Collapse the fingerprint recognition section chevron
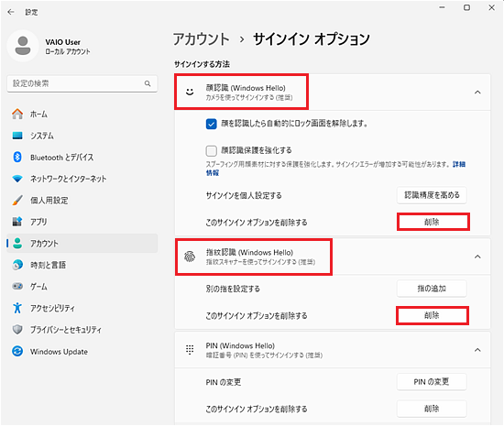The image size is (504, 426). 477,257
